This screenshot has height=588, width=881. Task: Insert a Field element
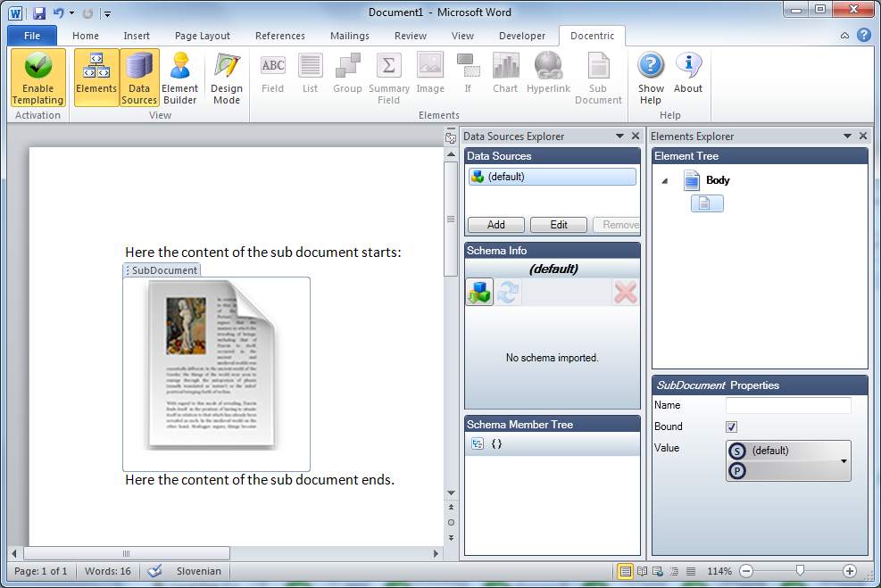click(x=272, y=73)
